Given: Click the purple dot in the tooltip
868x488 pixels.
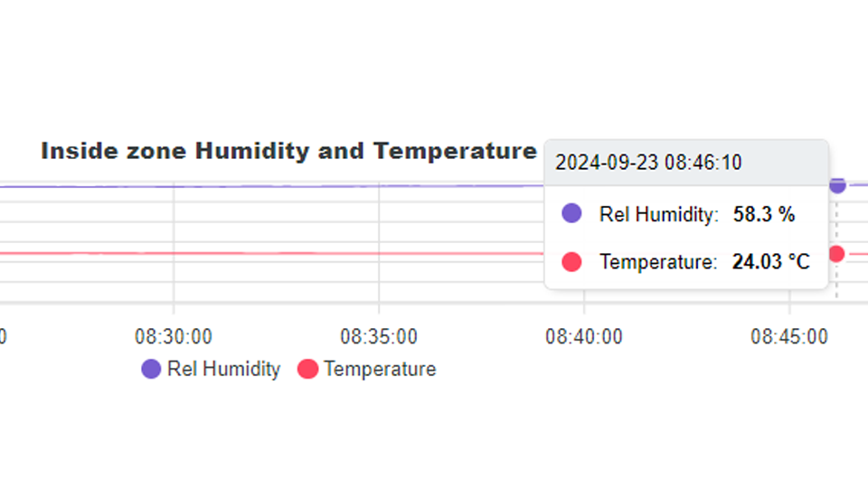Looking at the screenshot, I should pos(571,213).
